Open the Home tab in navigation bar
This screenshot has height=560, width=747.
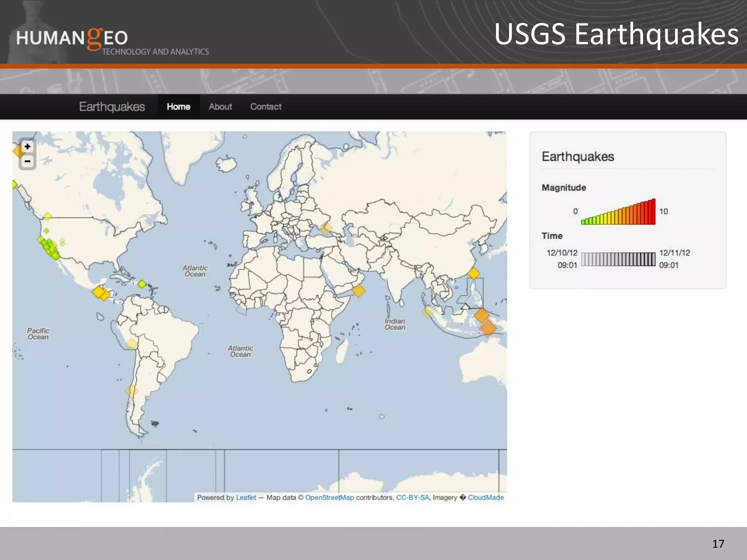click(x=178, y=106)
